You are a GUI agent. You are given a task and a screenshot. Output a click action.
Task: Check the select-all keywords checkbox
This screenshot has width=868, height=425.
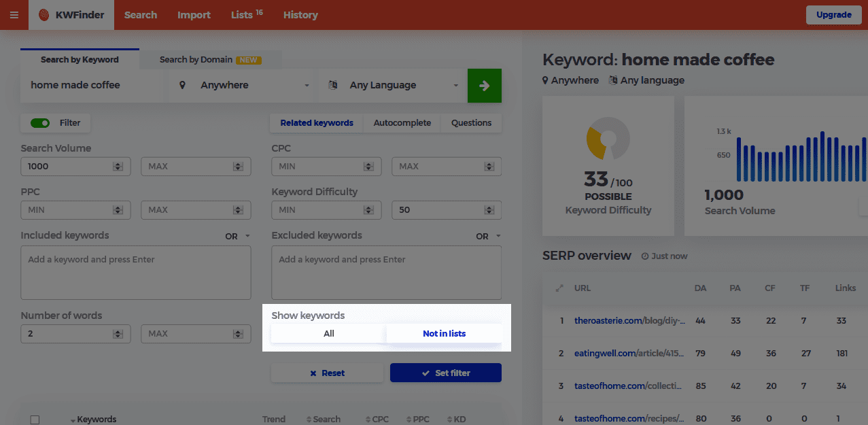coord(35,420)
